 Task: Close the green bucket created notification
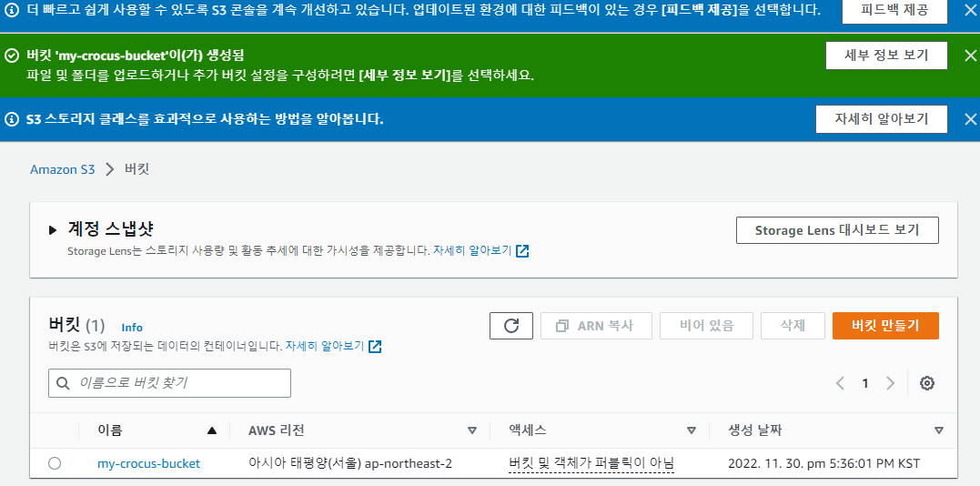[970, 56]
